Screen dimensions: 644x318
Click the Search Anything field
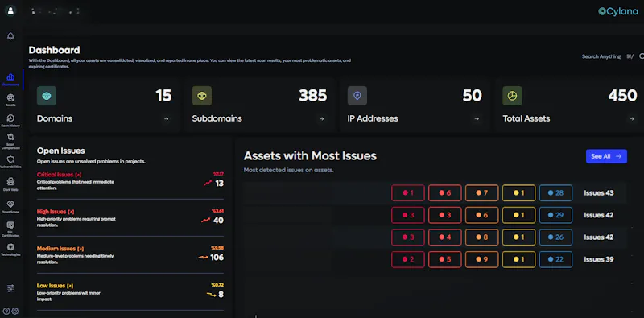pos(601,56)
